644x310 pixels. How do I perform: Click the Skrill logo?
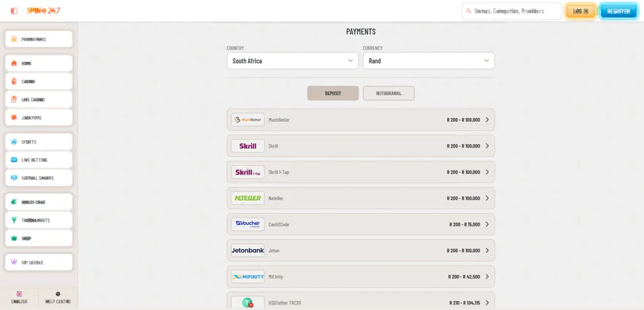pos(247,146)
